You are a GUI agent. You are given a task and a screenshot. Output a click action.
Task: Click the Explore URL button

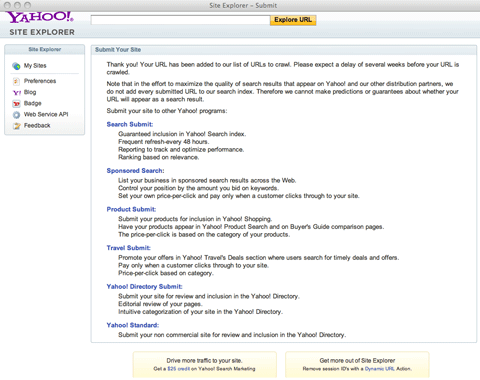(293, 20)
